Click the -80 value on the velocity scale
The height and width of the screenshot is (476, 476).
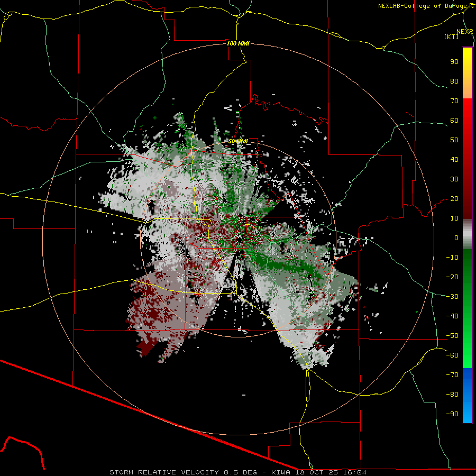452,395
